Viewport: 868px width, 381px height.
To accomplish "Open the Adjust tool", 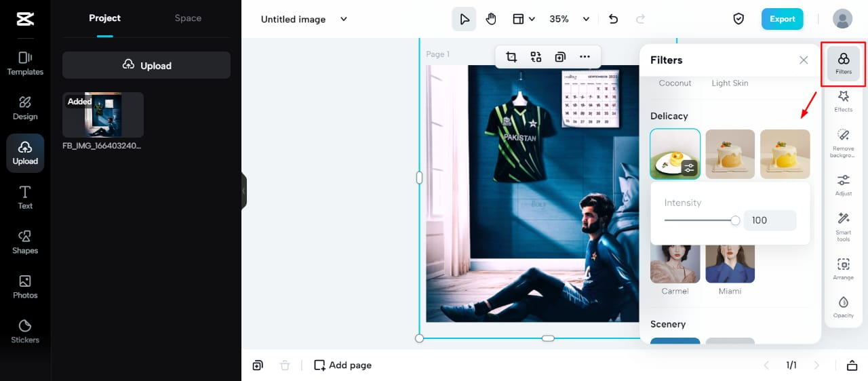I will [844, 184].
